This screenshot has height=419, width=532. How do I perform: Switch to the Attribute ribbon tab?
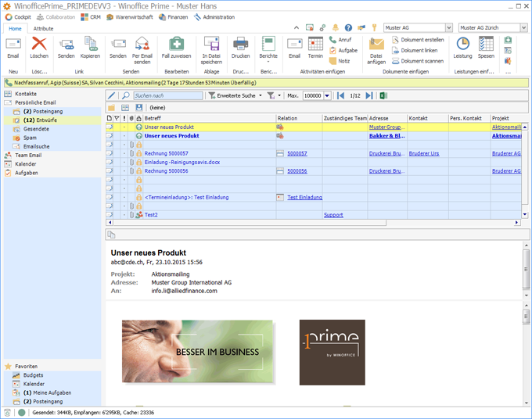[x=44, y=28]
